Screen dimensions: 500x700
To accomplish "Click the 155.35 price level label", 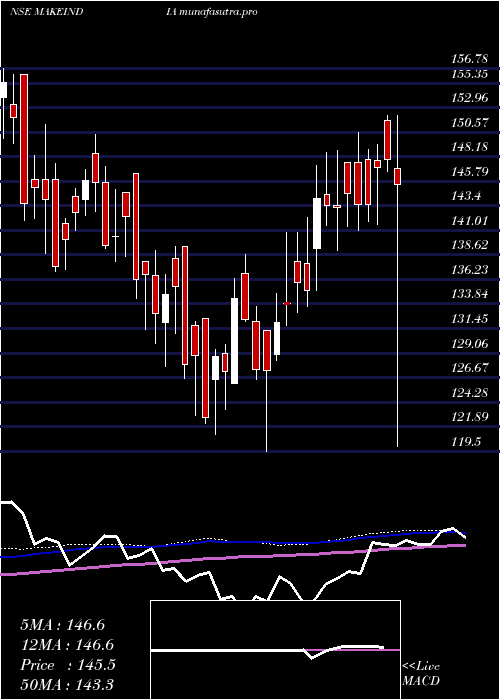I will click(x=470, y=74).
